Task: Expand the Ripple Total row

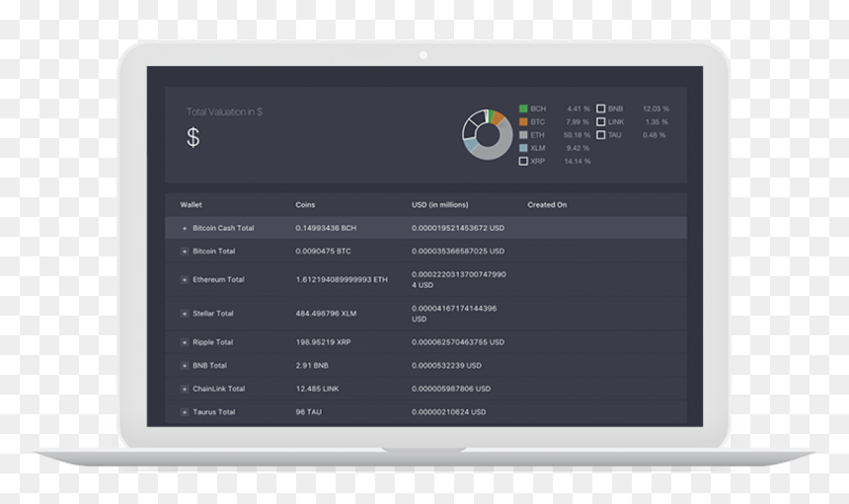Action: click(184, 342)
